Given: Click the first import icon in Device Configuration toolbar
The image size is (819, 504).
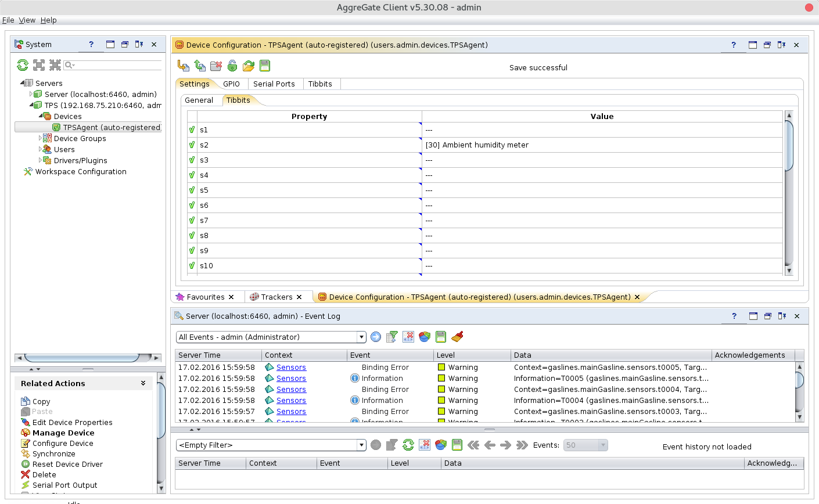Looking at the screenshot, I should [184, 66].
